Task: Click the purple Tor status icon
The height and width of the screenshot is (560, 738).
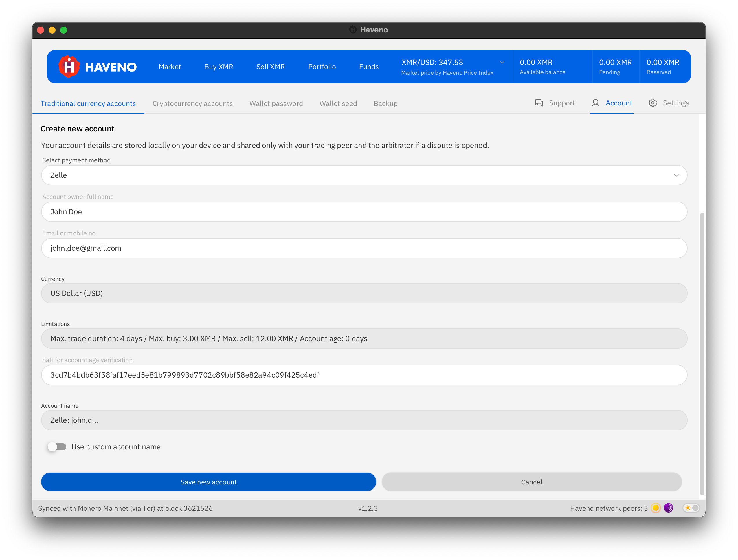Action: click(x=668, y=508)
